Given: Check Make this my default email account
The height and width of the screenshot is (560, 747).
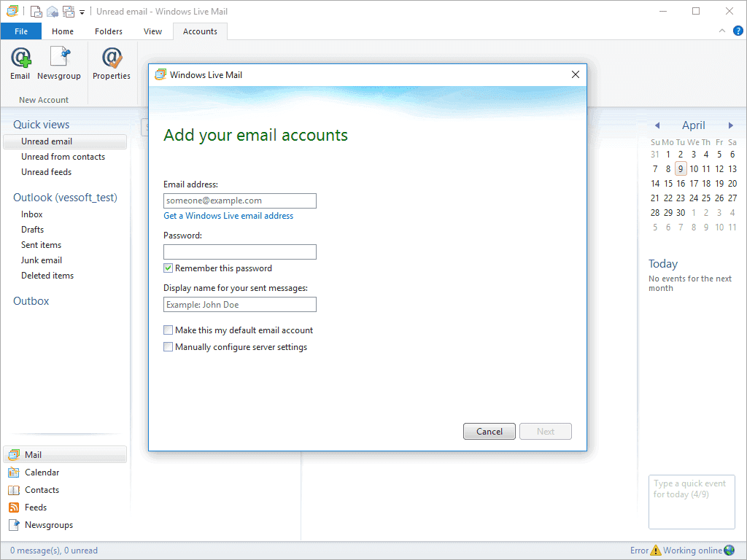Looking at the screenshot, I should pos(169,330).
